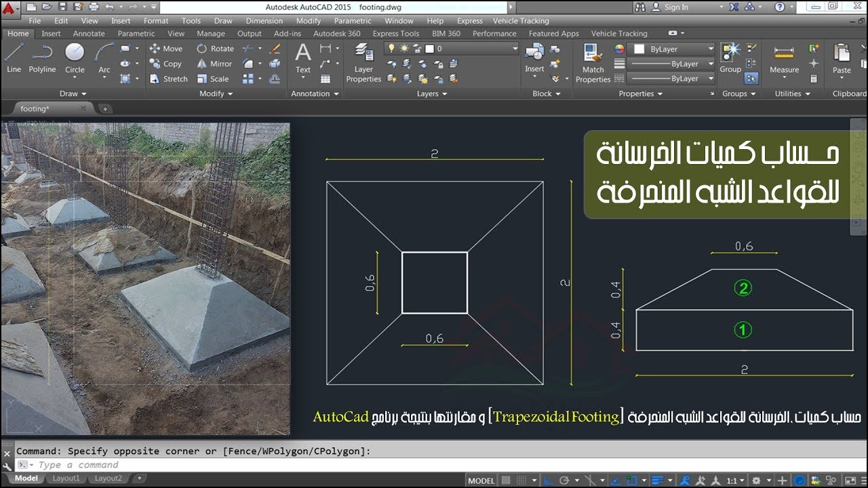
Task: Toggle snap mode in status bar
Action: 521,481
